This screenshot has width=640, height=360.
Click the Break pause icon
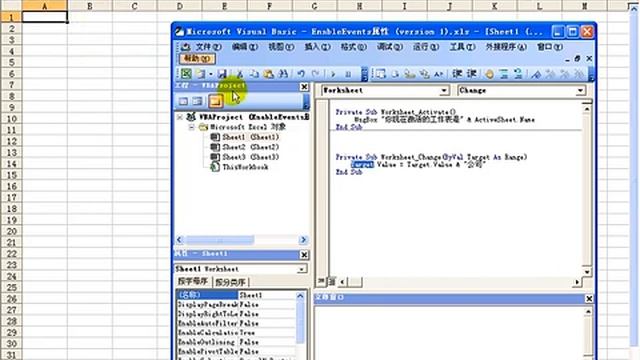(x=348, y=74)
